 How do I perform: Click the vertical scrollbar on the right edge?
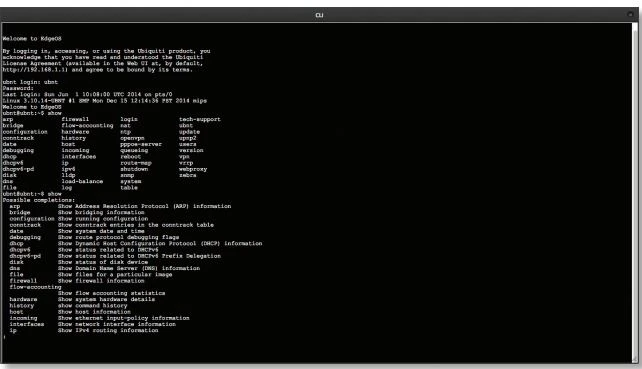click(x=635, y=192)
